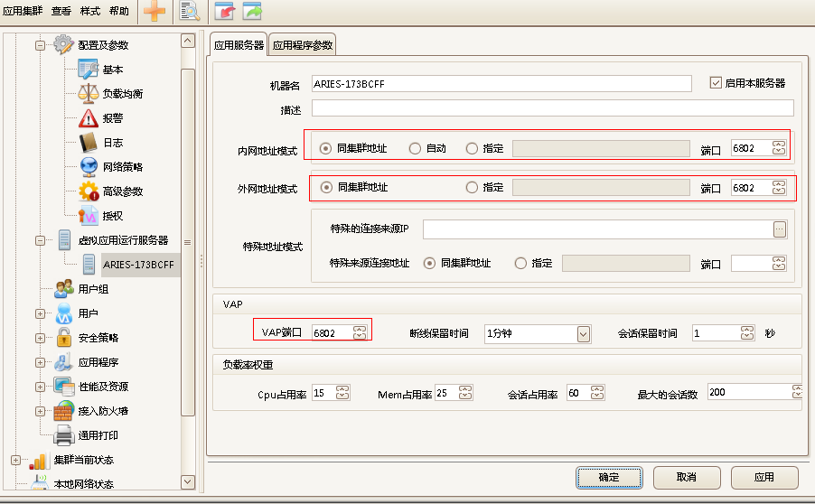Screen dimensions: 815x504
Task: Select the ARIES-173BCFF server icon in tree
Action: tap(89, 265)
